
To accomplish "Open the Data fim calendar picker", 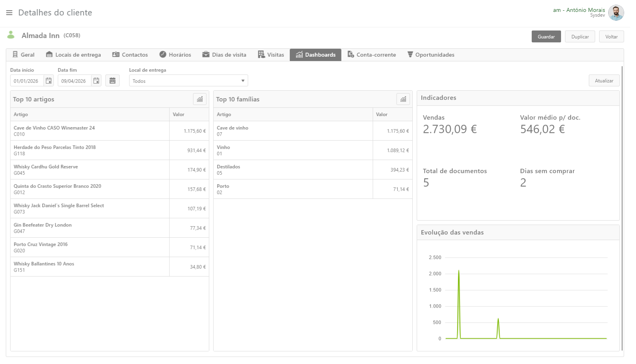I will coord(96,81).
